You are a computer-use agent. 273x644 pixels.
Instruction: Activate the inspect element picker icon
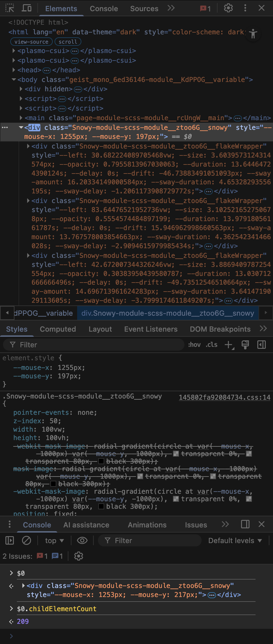(10, 8)
